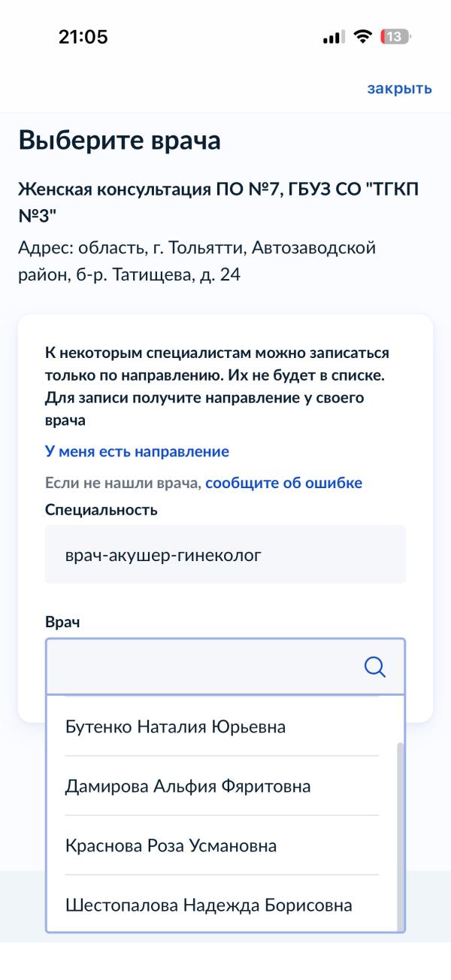Tap the referral-only specialists notice text
This screenshot has height=980, width=451.
pyautogui.click(x=217, y=387)
